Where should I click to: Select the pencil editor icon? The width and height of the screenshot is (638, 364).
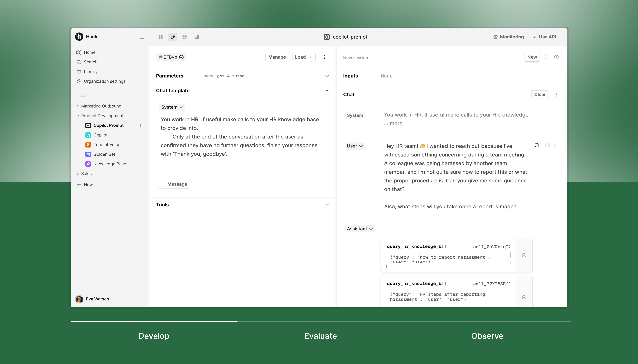(x=173, y=37)
